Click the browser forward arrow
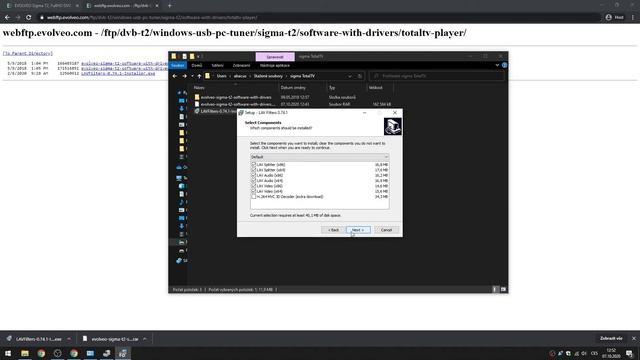640x360 pixels. (18, 17)
